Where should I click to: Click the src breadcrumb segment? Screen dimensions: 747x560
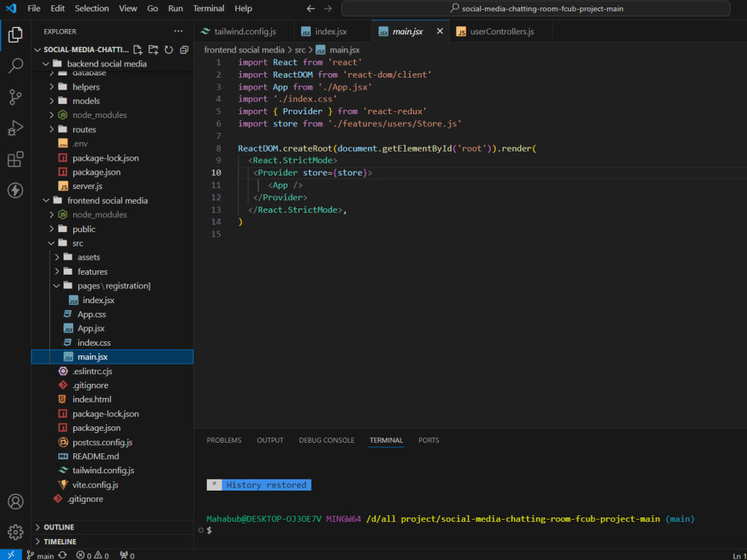pyautogui.click(x=300, y=50)
